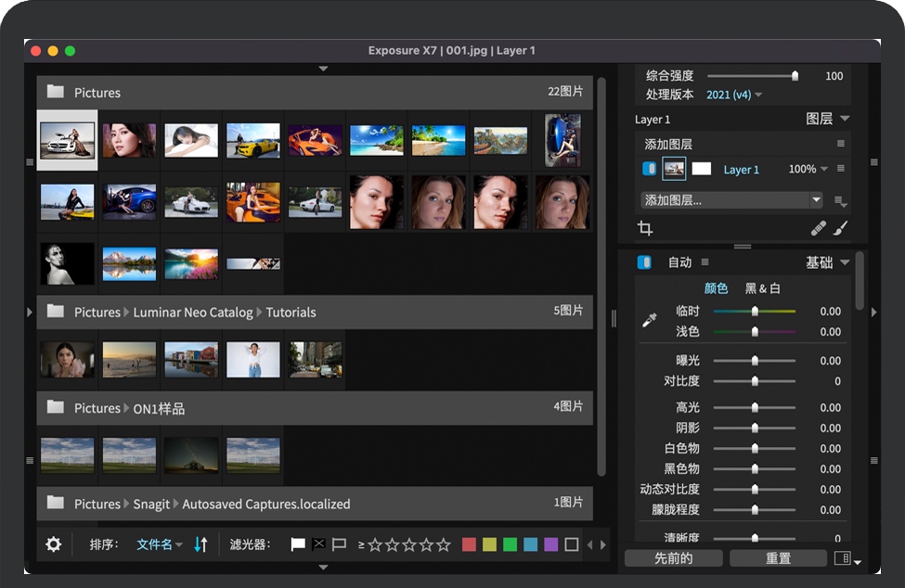The image size is (905, 588).
Task: Reverse sort order with arrows icon
Action: (200, 544)
